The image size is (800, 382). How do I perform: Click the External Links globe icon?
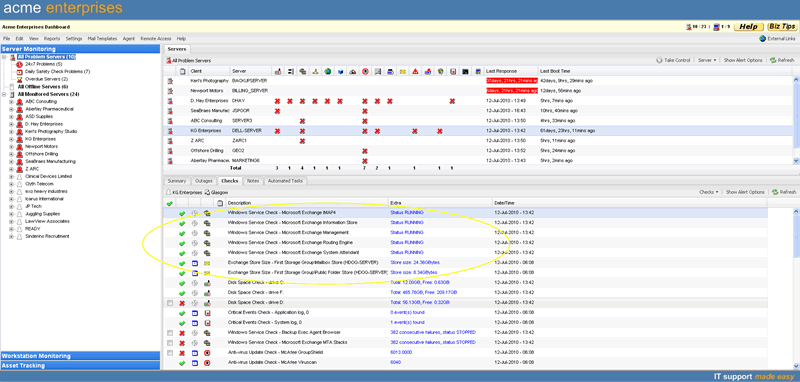763,39
